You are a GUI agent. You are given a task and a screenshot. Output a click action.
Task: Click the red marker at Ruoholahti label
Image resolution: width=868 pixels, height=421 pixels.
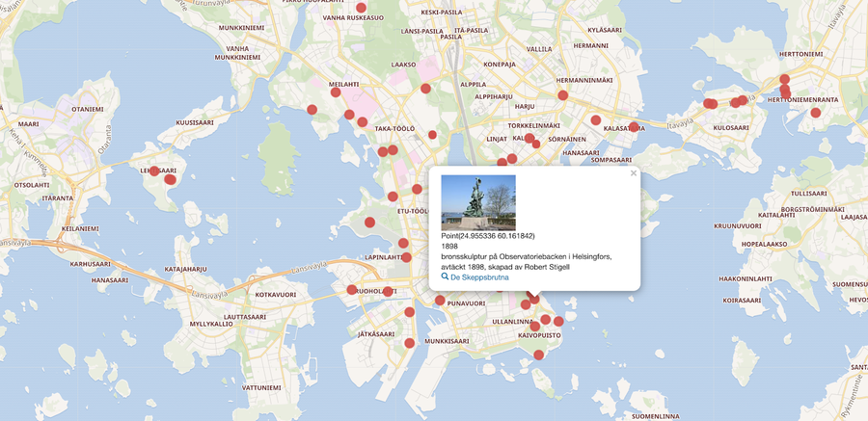pyautogui.click(x=353, y=290)
